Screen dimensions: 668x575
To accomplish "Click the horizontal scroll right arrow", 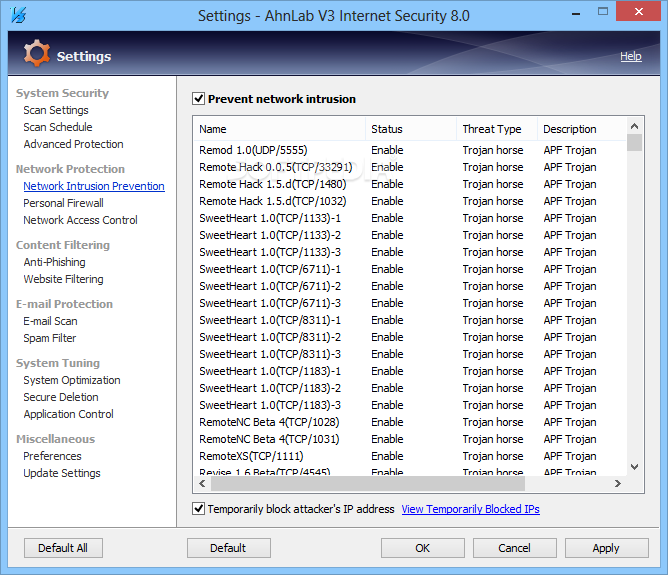I will (x=618, y=483).
